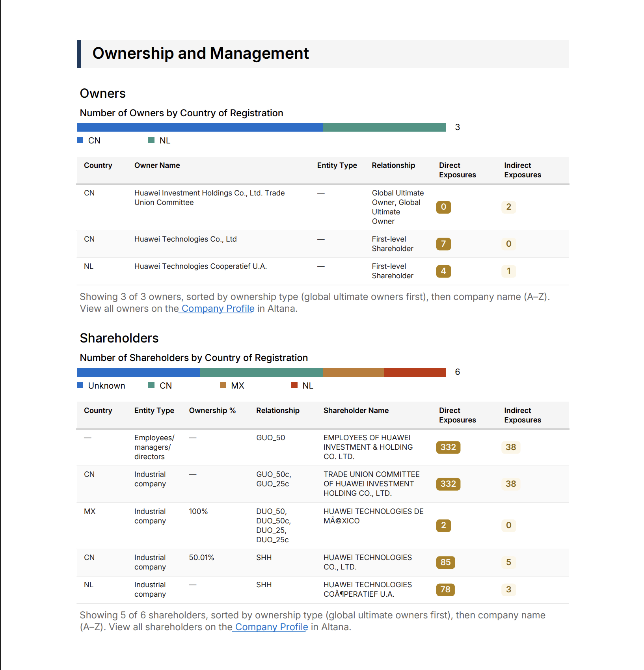Click direct exposures badge 332 for Employees of Huawei
Screen dimensions: 644x670
tap(448, 447)
